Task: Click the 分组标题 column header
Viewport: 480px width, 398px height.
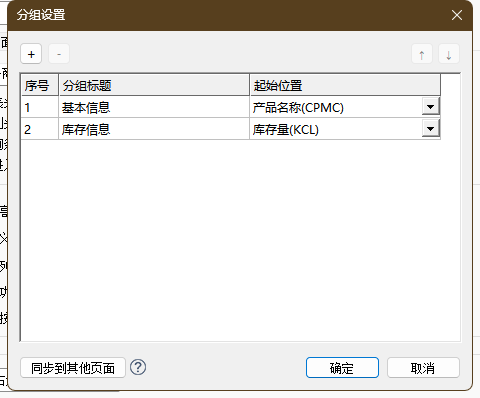Action: click(x=154, y=85)
